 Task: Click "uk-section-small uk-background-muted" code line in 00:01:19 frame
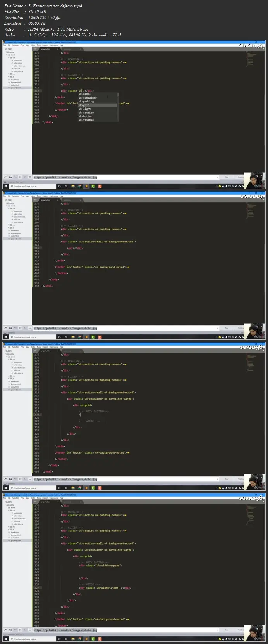99,241
